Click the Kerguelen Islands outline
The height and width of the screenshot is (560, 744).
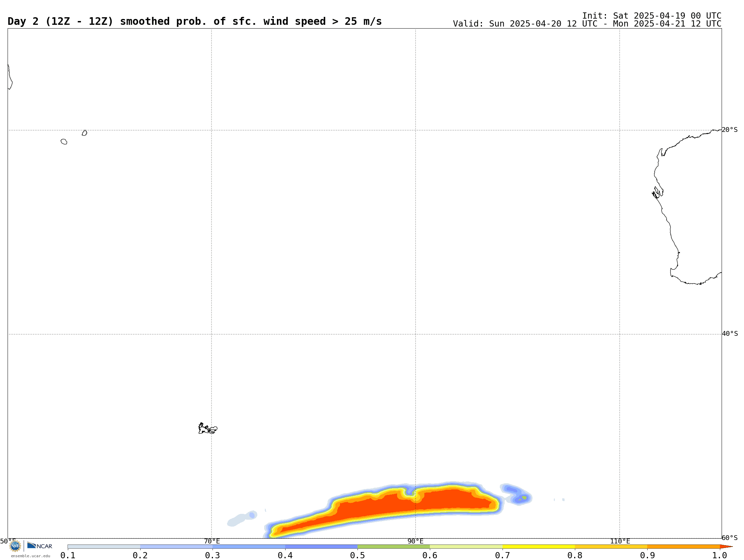208,428
